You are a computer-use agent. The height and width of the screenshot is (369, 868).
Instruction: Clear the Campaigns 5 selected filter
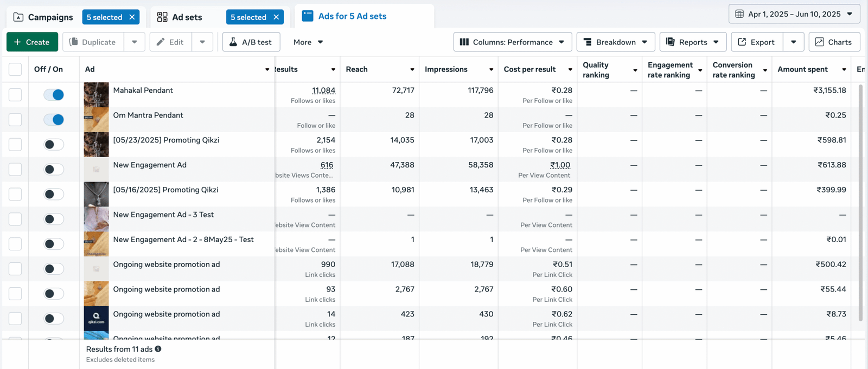[x=132, y=17]
